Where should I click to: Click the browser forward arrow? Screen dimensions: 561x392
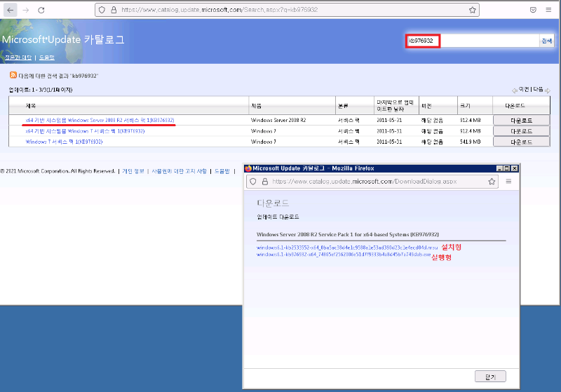tap(26, 11)
